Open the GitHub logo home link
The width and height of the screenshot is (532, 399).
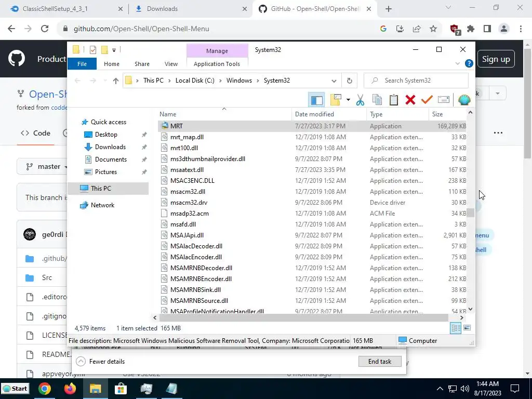click(17, 58)
